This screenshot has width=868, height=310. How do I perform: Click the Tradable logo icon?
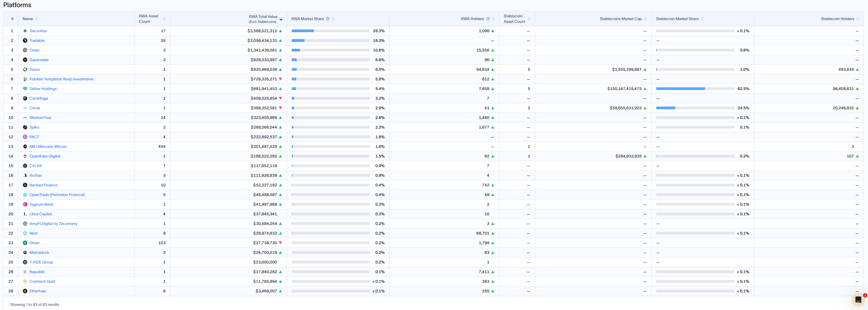(x=25, y=40)
